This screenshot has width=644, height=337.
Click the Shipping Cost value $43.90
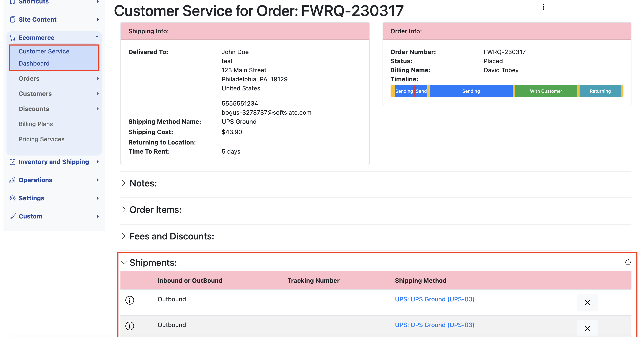pos(232,132)
